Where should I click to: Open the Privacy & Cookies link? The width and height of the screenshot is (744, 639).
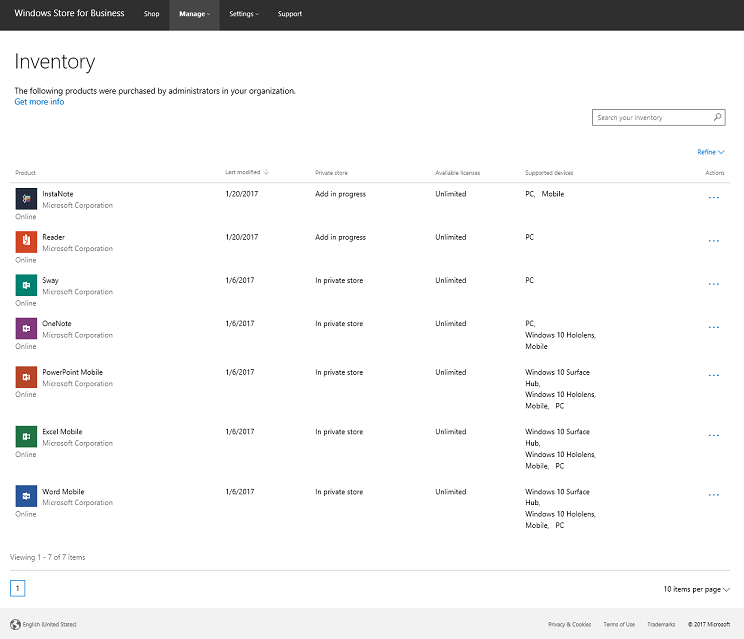click(569, 624)
